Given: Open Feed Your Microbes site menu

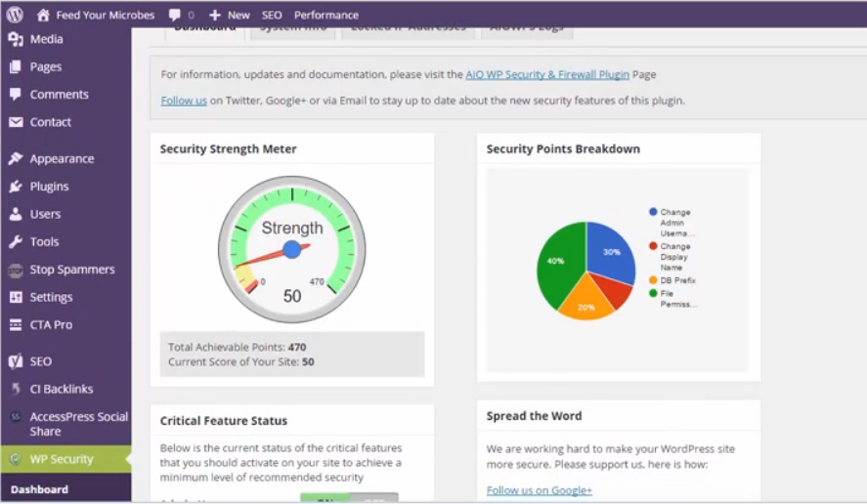Looking at the screenshot, I should [x=105, y=15].
